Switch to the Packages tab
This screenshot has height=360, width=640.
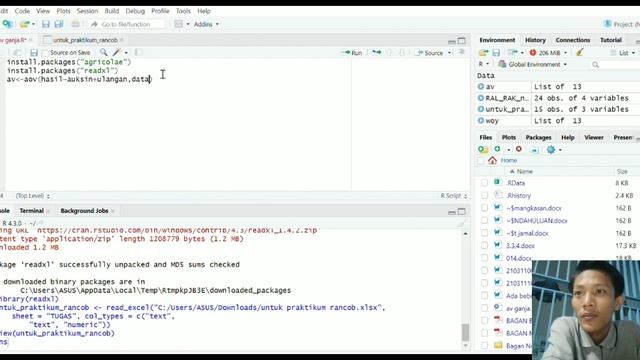click(538, 138)
